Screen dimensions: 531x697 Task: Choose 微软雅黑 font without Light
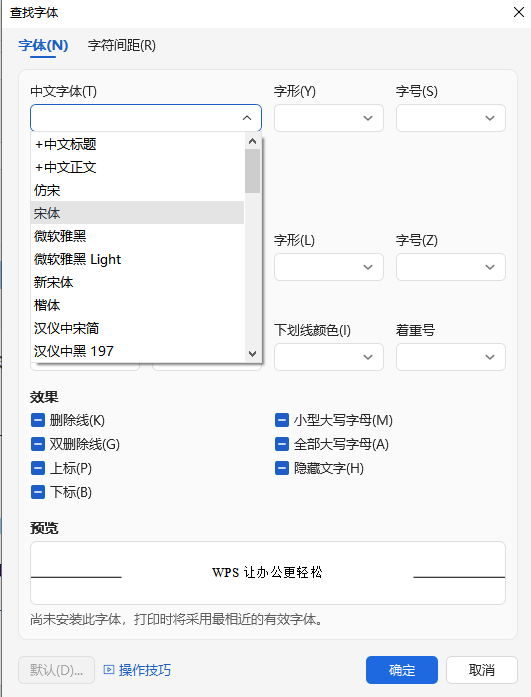(138, 236)
